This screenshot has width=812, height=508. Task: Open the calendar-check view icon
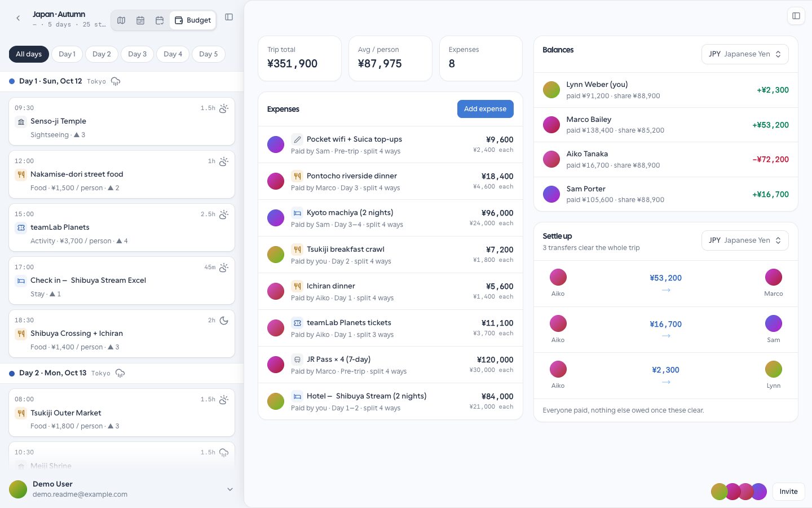160,20
